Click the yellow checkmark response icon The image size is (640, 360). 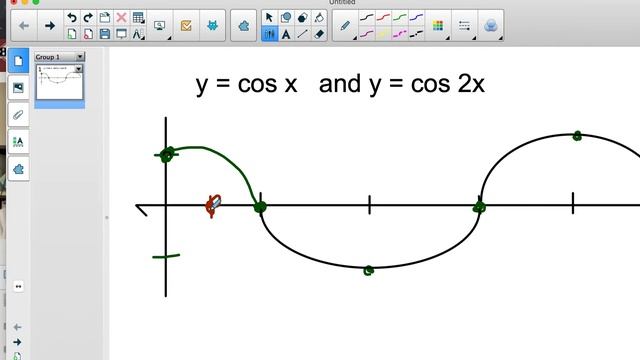[x=186, y=26]
